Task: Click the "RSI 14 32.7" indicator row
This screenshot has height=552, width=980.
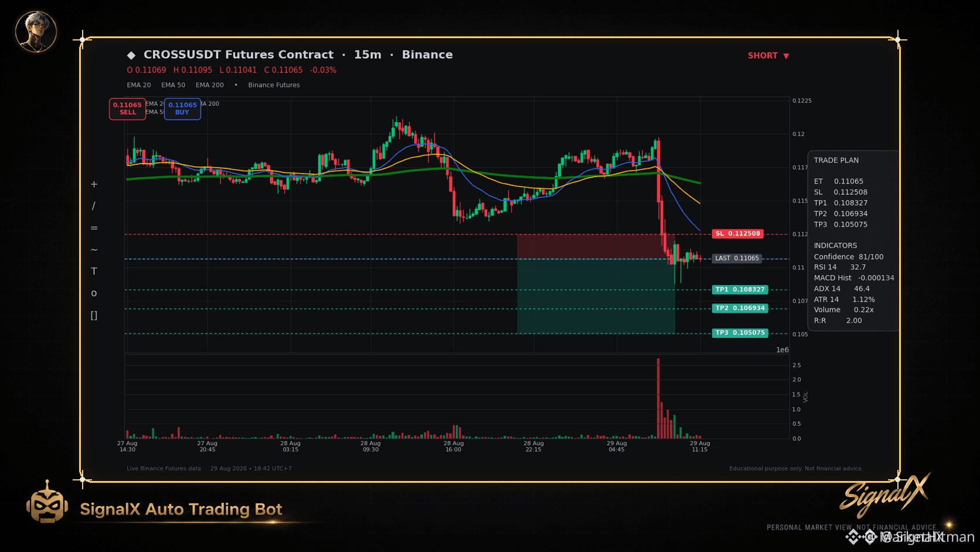Action: coord(840,267)
